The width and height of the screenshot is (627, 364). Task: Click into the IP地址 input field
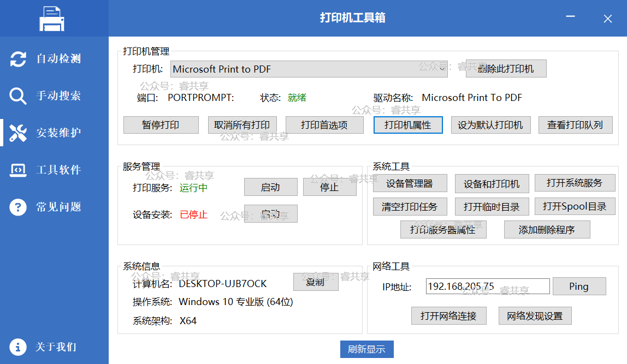click(x=487, y=287)
